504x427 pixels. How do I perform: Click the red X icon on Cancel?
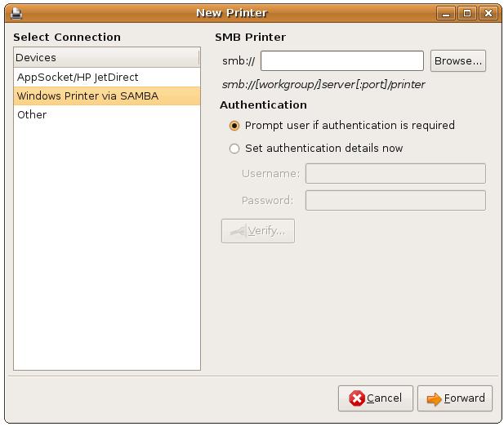356,398
